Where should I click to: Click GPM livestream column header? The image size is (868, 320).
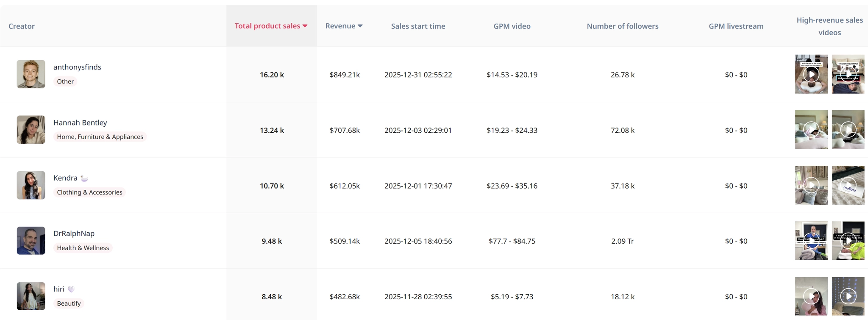pyautogui.click(x=736, y=26)
